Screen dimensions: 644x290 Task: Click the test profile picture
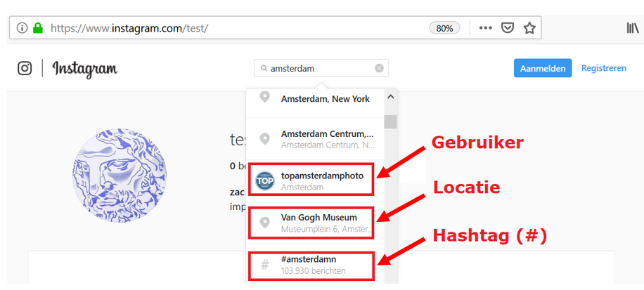click(120, 176)
